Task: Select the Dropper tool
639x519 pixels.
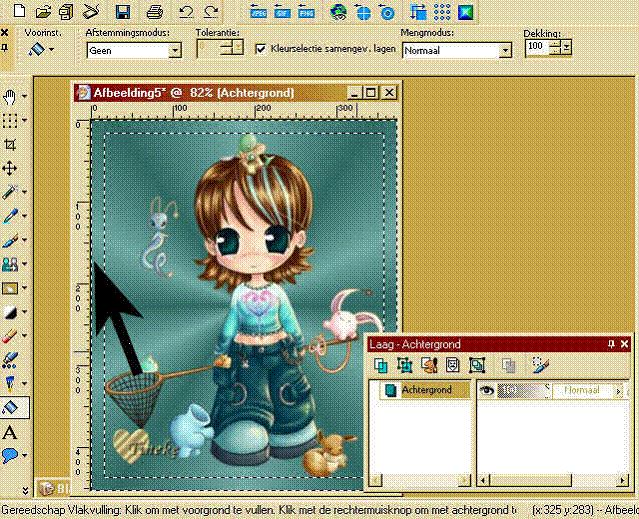Action: 10,216
